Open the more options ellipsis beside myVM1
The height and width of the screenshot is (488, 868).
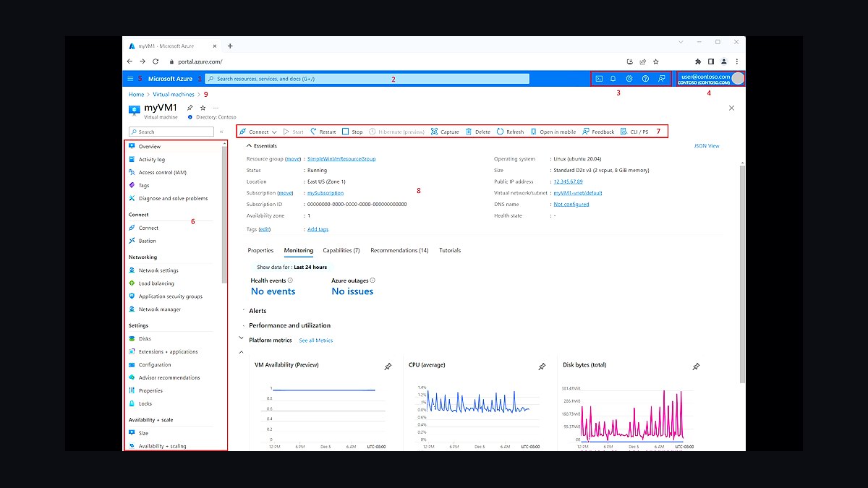click(216, 108)
